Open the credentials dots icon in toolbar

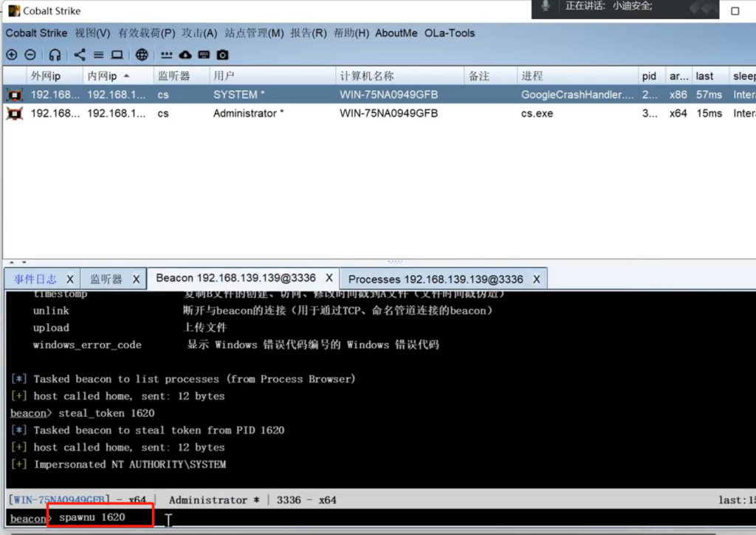166,55
